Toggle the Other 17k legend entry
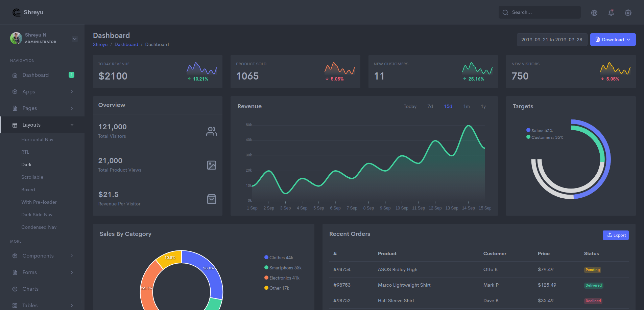 [277, 288]
